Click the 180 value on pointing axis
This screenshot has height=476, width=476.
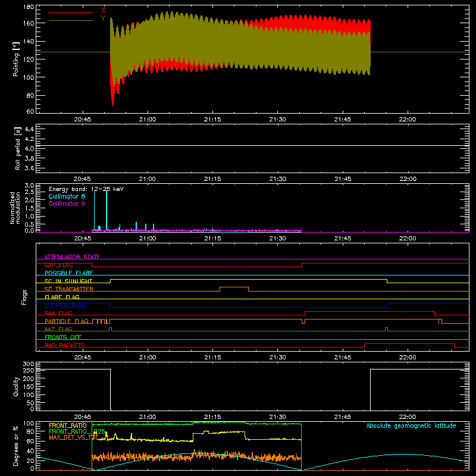pyautogui.click(x=29, y=7)
